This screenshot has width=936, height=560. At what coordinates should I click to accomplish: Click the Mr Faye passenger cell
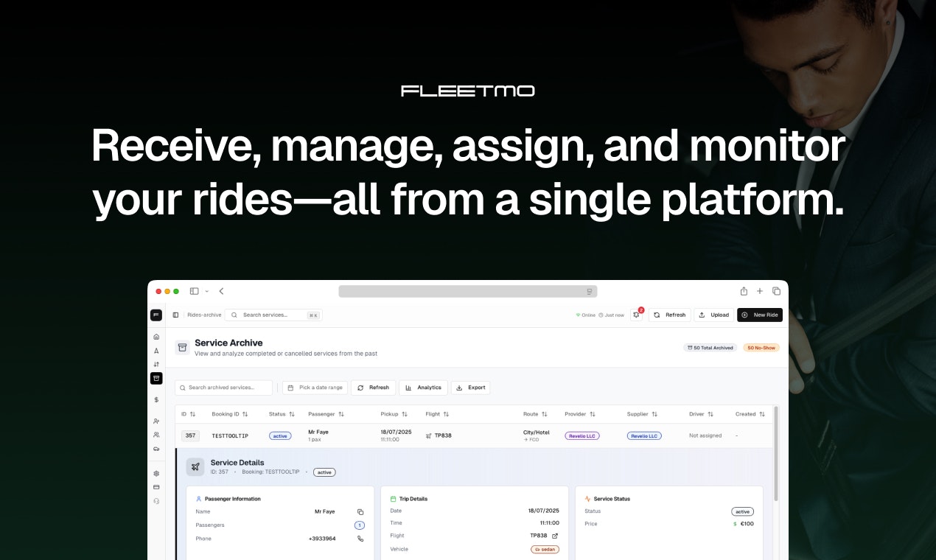(x=318, y=435)
